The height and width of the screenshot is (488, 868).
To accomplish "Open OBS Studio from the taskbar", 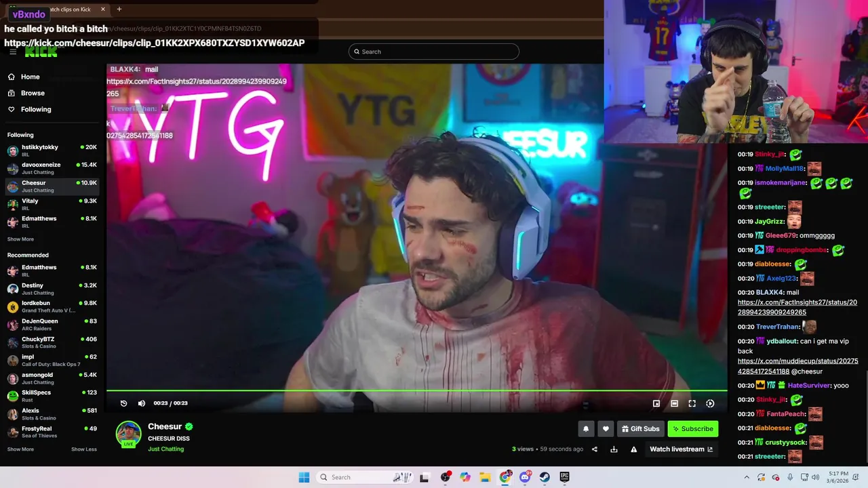I will [x=446, y=477].
